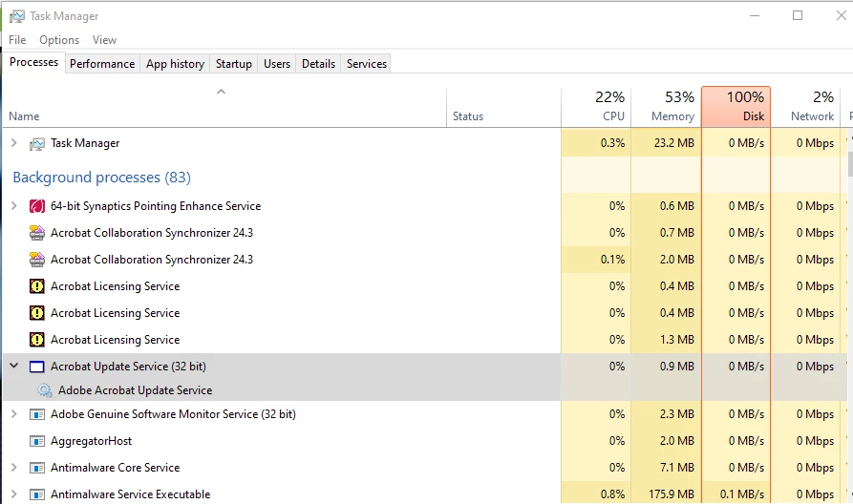
Task: Click the AggregatorHost process icon
Action: pos(37,441)
